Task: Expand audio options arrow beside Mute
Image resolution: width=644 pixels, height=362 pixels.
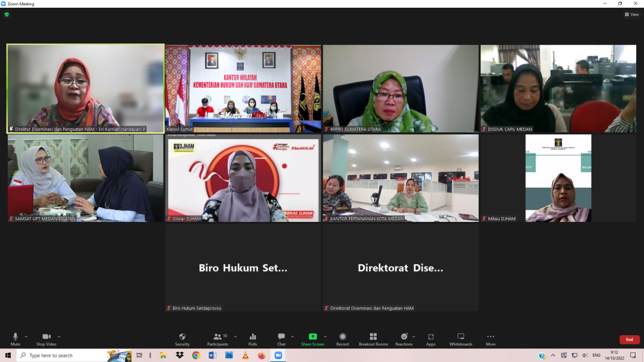Action: (27, 336)
